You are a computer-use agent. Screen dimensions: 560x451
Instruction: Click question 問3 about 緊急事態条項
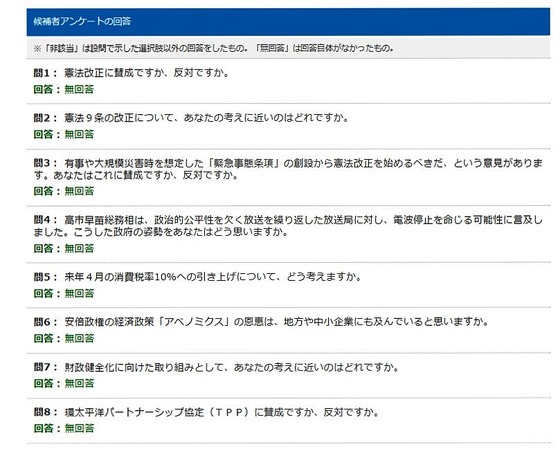288,169
